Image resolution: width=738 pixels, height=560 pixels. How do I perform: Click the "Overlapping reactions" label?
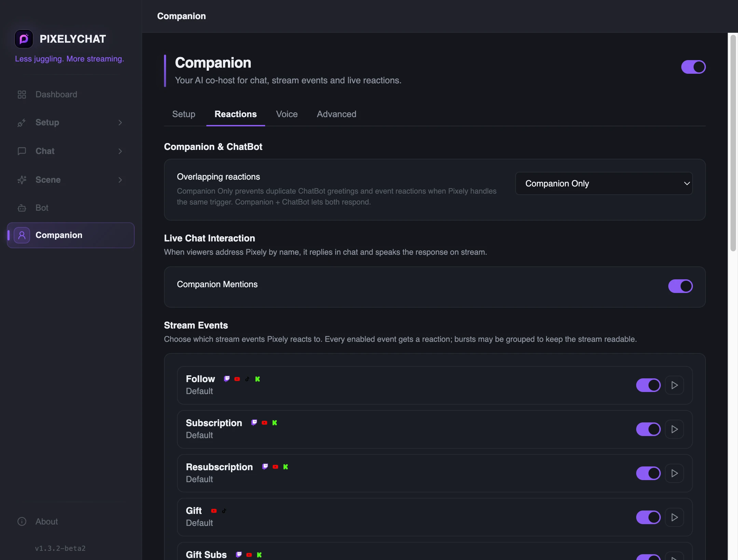tap(218, 177)
